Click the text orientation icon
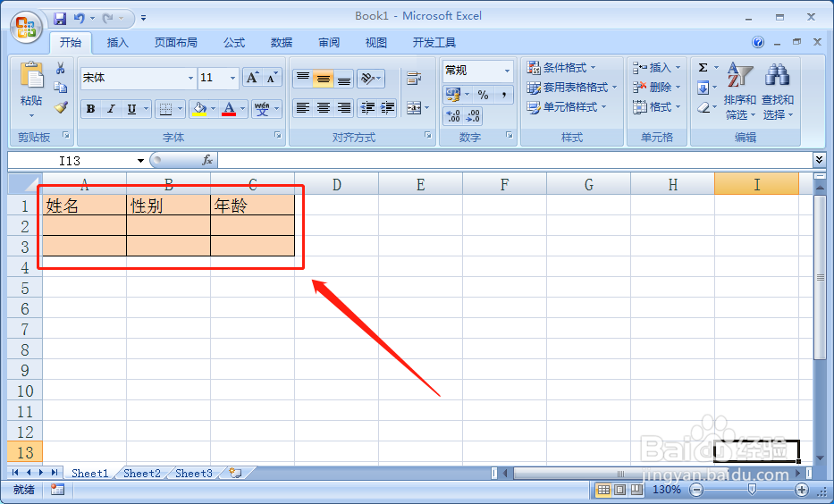Viewport: 834px width, 504px height. [366, 79]
